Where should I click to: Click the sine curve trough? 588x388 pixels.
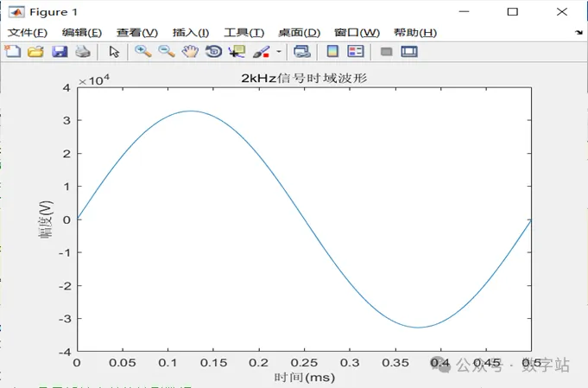tap(418, 328)
